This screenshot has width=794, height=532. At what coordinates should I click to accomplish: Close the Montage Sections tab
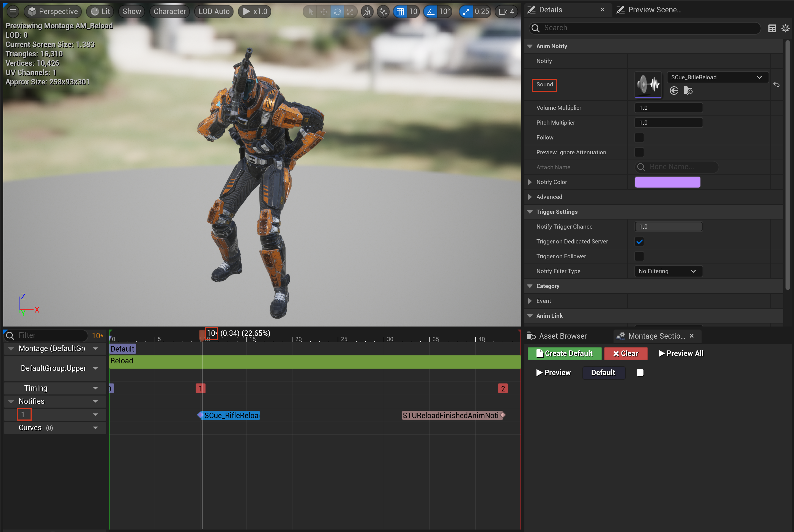tap(692, 336)
